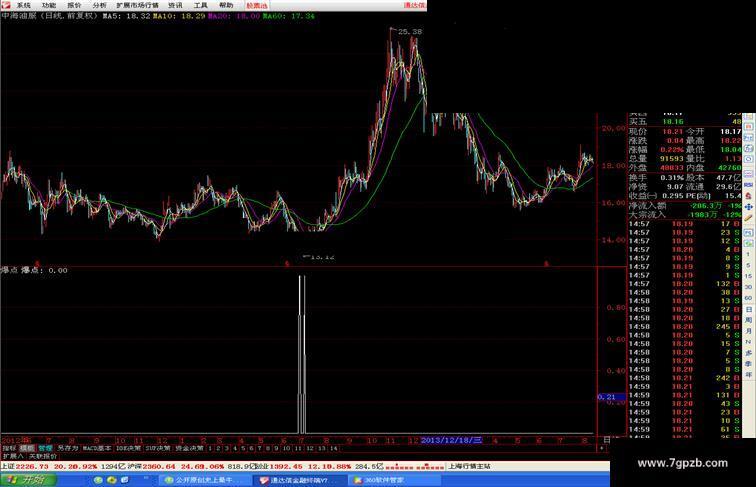This screenshot has width=756, height=487.
Task: Select the 60-minute period in right sidebar
Action: coord(748,298)
